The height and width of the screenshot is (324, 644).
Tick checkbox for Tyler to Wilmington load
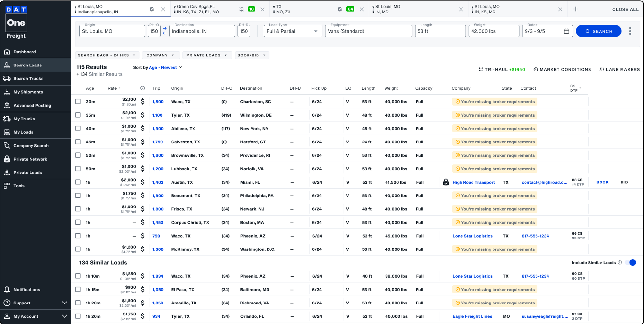pyautogui.click(x=78, y=115)
